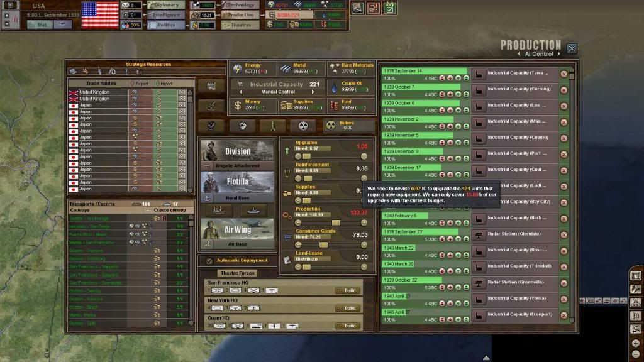This screenshot has width=644, height=362.
Task: Open the Diplomacy tab
Action: click(166, 5)
